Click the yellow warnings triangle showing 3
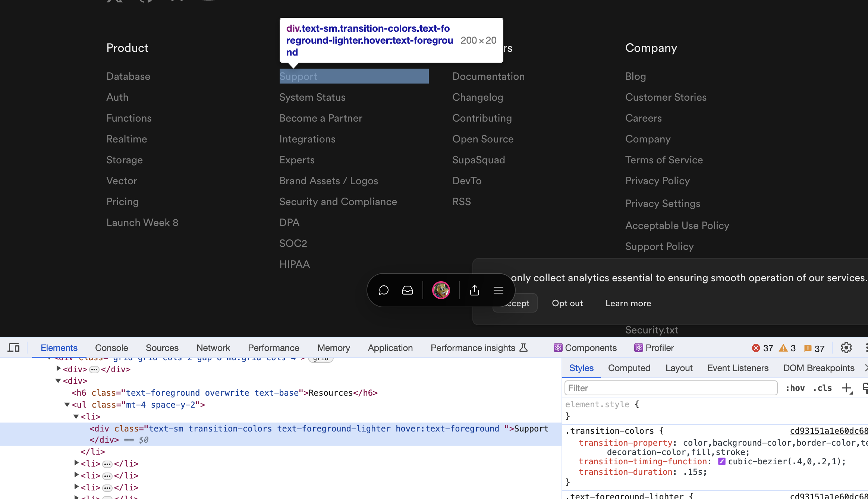 pos(787,348)
